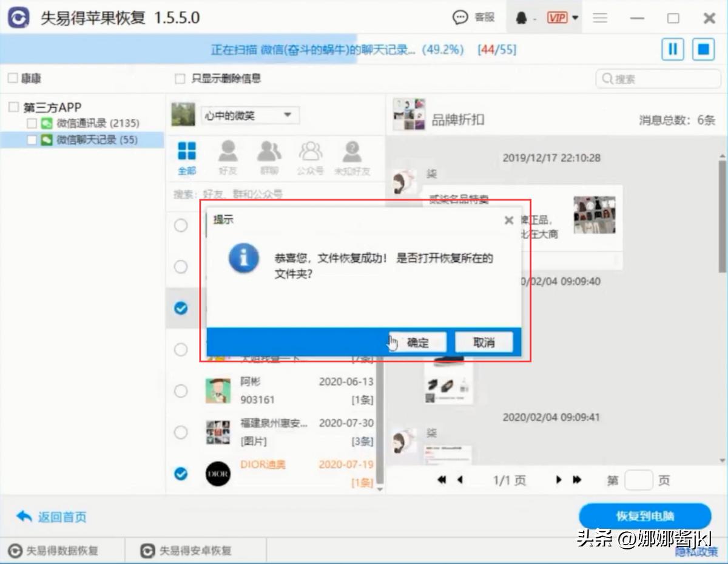The height and width of the screenshot is (564, 728).
Task: Click the 恢复到电脑 recovery button
Action: point(646,516)
